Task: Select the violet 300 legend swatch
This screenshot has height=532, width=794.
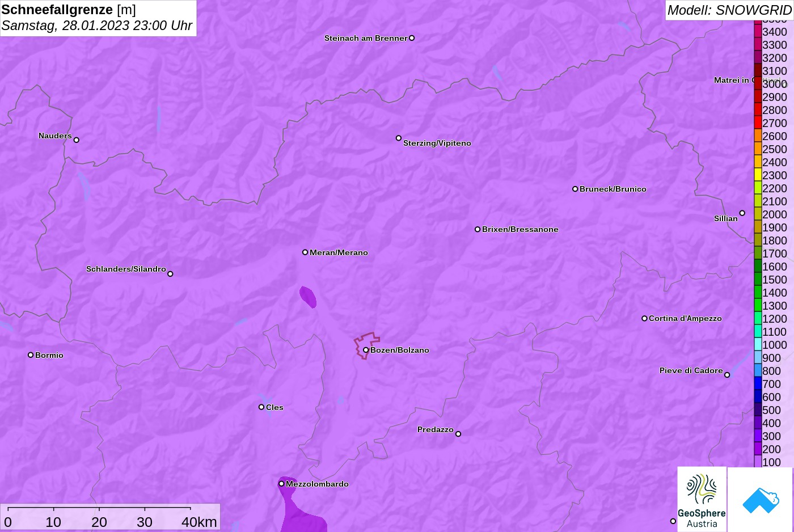Action: point(758,436)
